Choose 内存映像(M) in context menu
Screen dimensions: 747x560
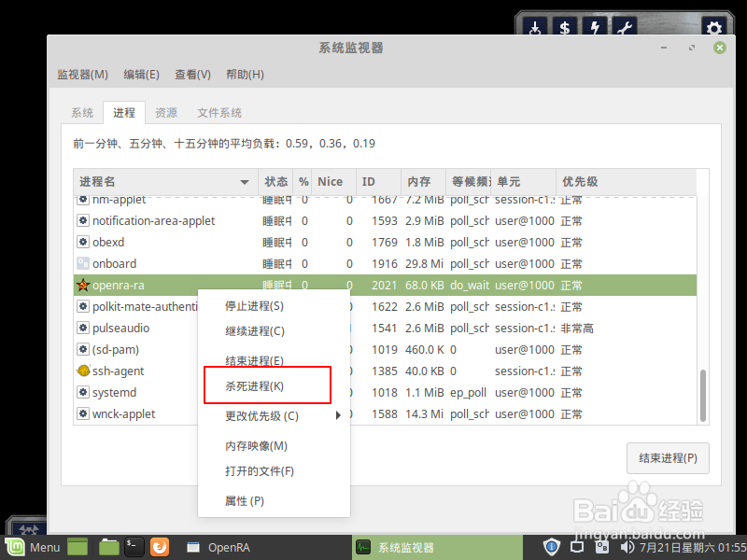[x=274, y=446]
